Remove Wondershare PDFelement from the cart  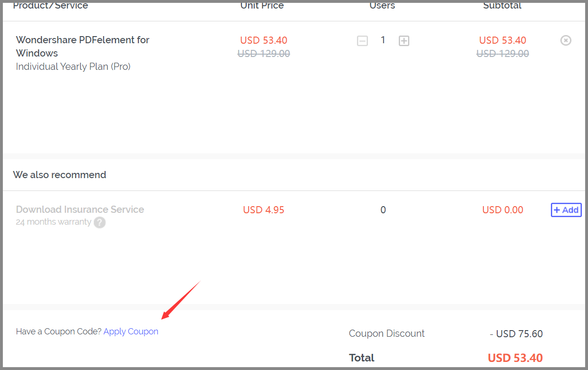(566, 40)
